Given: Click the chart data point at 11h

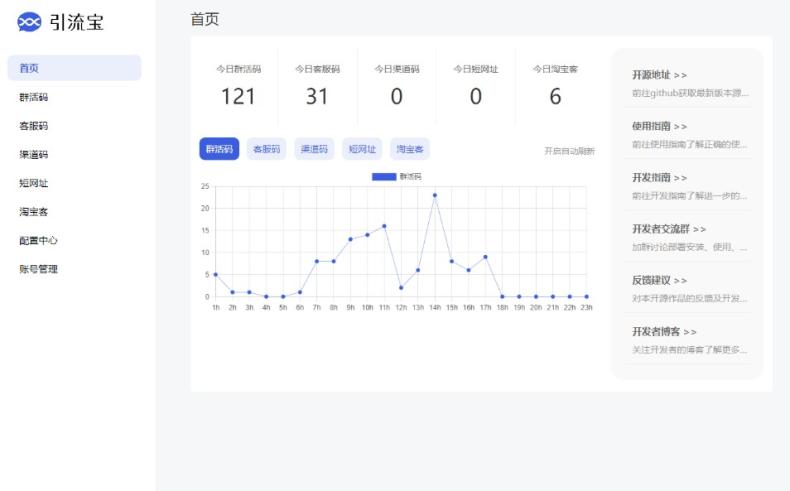Looking at the screenshot, I should [x=384, y=227].
